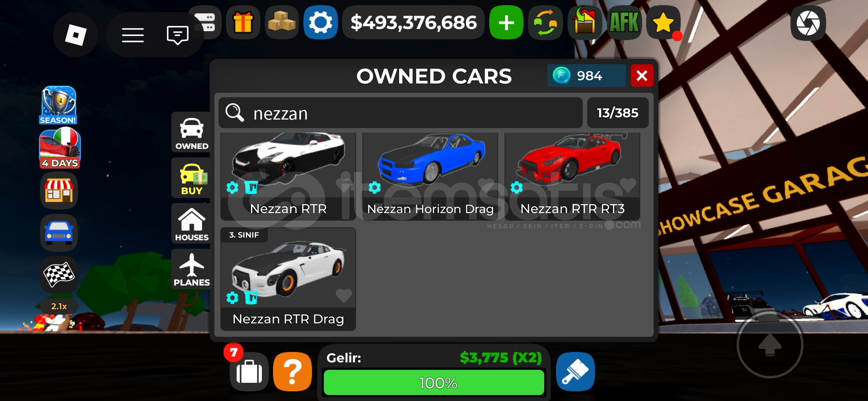Close the Owned Cars panel
Viewport: 868px width, 401px height.
point(642,76)
